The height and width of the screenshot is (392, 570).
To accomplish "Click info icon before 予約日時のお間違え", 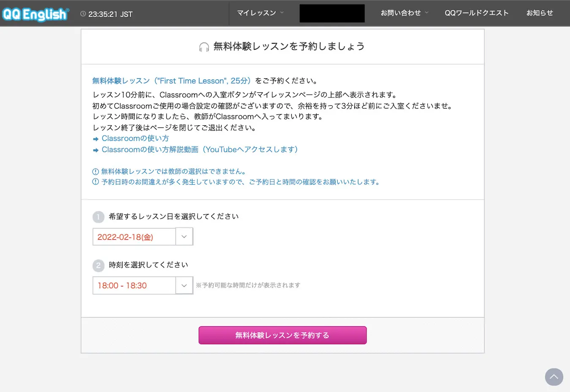I will coord(95,182).
